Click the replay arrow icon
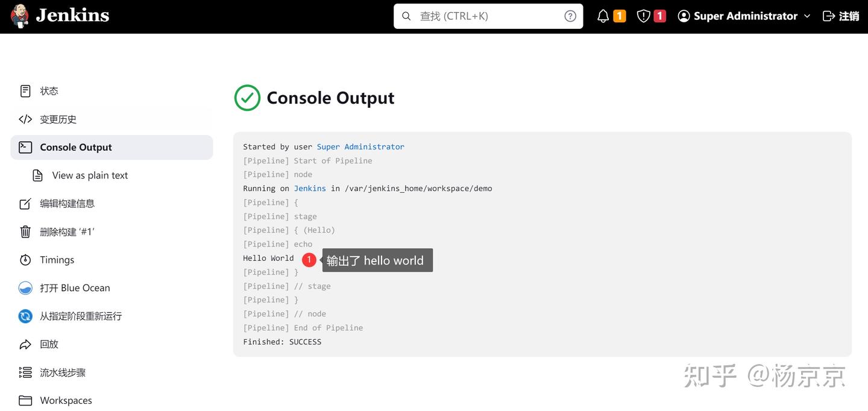The height and width of the screenshot is (411, 868). pos(25,345)
